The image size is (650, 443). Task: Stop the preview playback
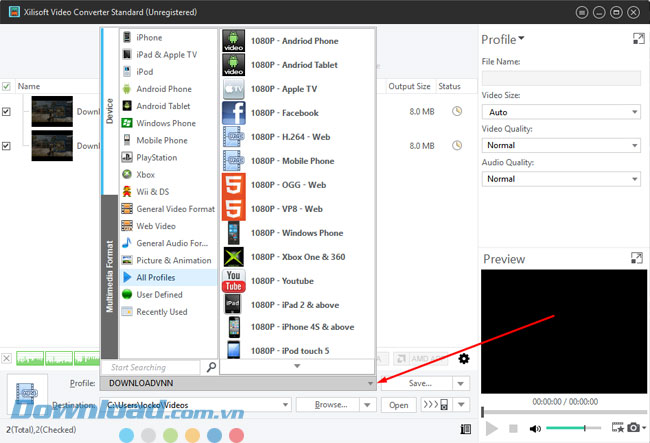coord(513,428)
